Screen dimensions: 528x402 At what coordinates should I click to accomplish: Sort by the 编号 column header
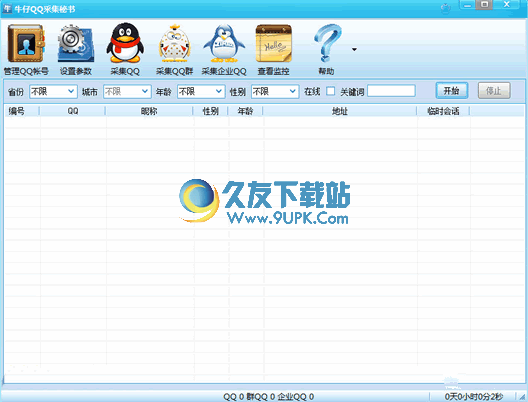click(x=22, y=111)
